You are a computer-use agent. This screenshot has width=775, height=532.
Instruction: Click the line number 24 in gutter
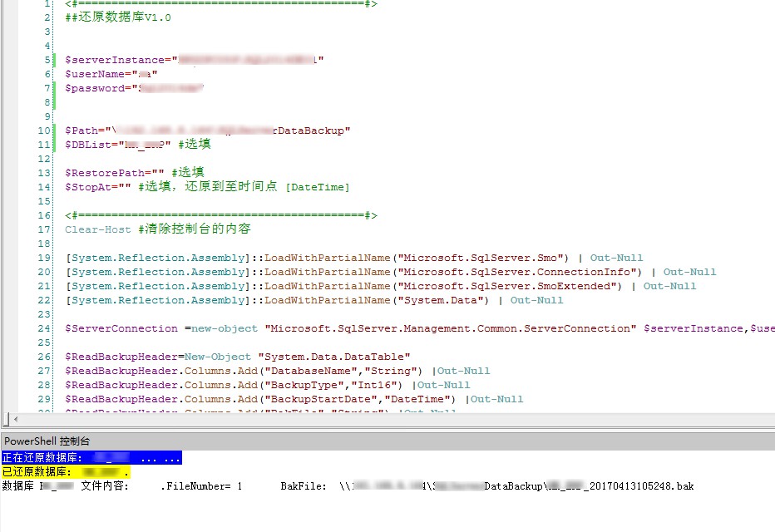(44, 328)
